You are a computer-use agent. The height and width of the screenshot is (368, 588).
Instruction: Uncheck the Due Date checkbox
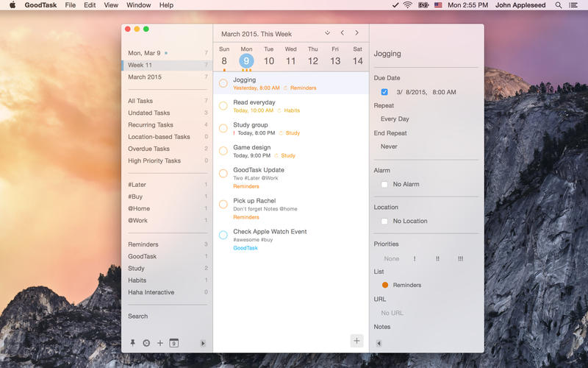click(384, 92)
